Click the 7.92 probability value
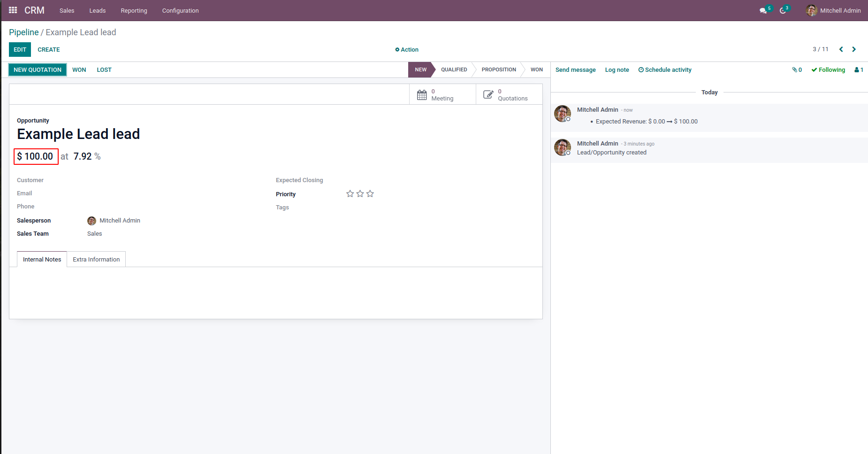The width and height of the screenshot is (868, 454). click(x=83, y=156)
